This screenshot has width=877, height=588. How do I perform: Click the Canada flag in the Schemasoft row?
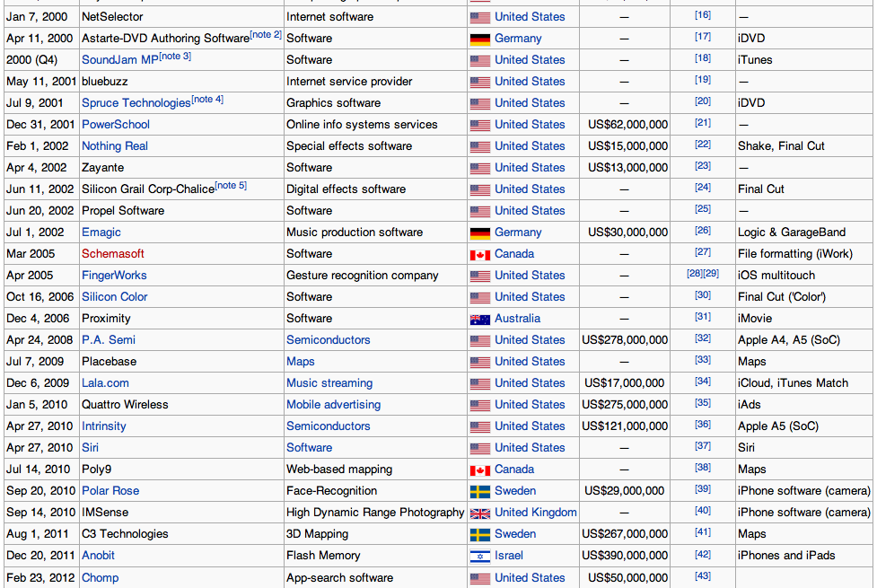tap(480, 255)
